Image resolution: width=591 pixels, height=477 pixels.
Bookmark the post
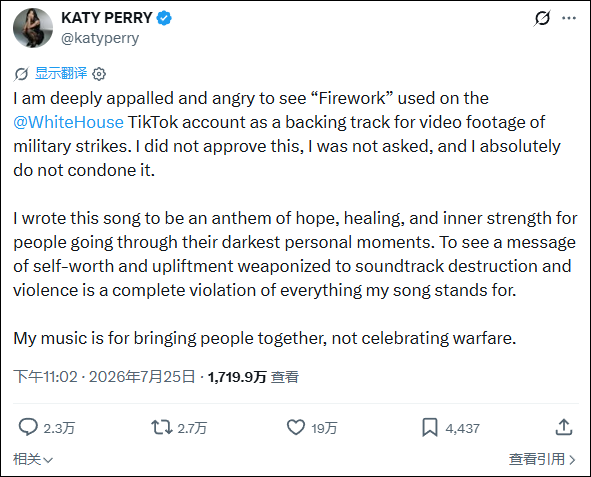pyautogui.click(x=430, y=427)
